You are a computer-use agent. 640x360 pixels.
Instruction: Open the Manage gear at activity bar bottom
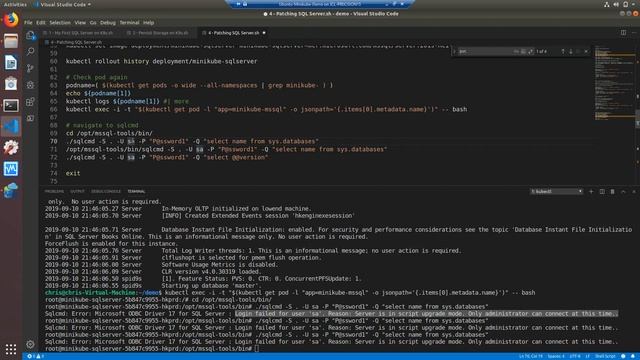pyautogui.click(x=31, y=344)
